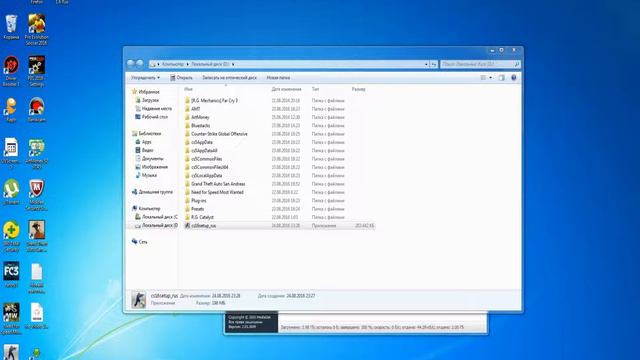Open the address bar history dropdown arrow

coord(426,64)
